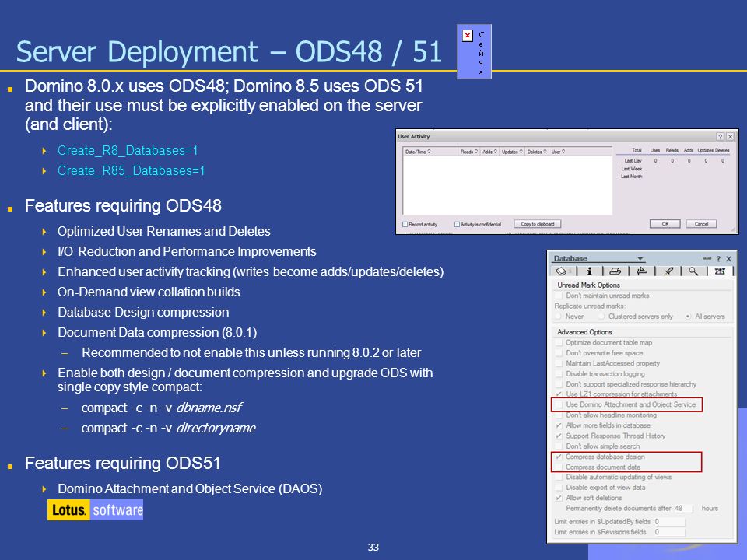Switch to the Launch tab rocket icon
This screenshot has height=560, width=747.
coord(668,271)
